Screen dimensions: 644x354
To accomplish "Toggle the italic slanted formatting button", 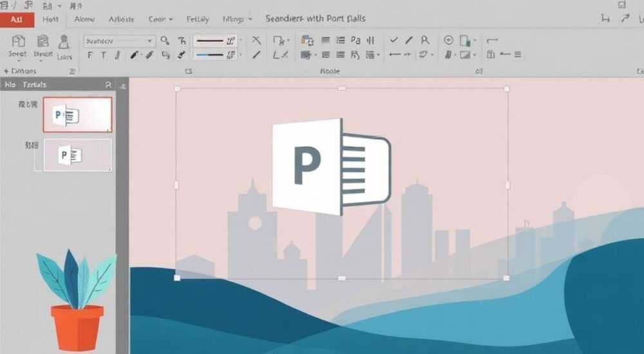I will pyautogui.click(x=117, y=55).
